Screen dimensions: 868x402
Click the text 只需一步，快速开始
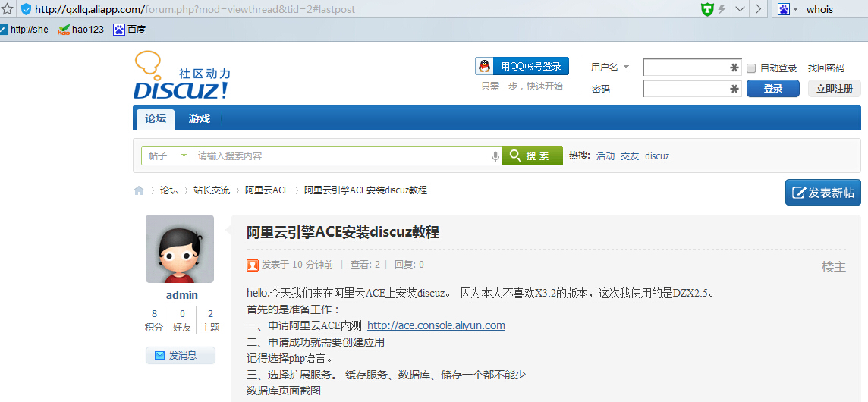522,86
